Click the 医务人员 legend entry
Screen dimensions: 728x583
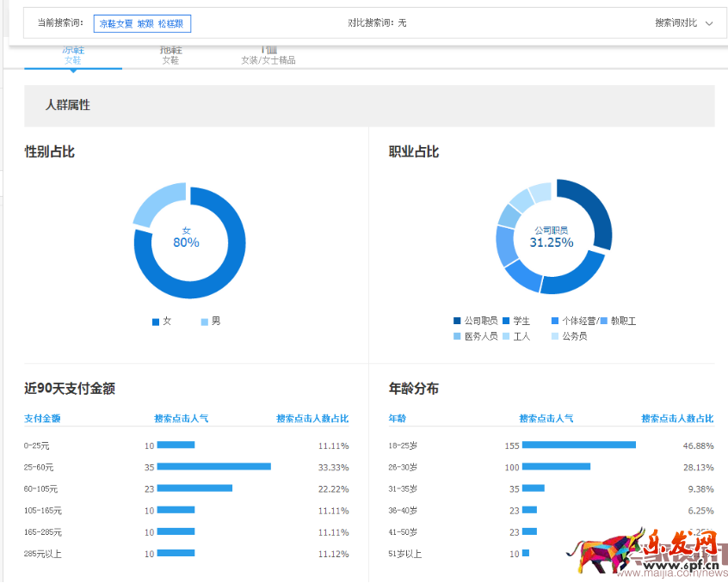[x=475, y=336]
